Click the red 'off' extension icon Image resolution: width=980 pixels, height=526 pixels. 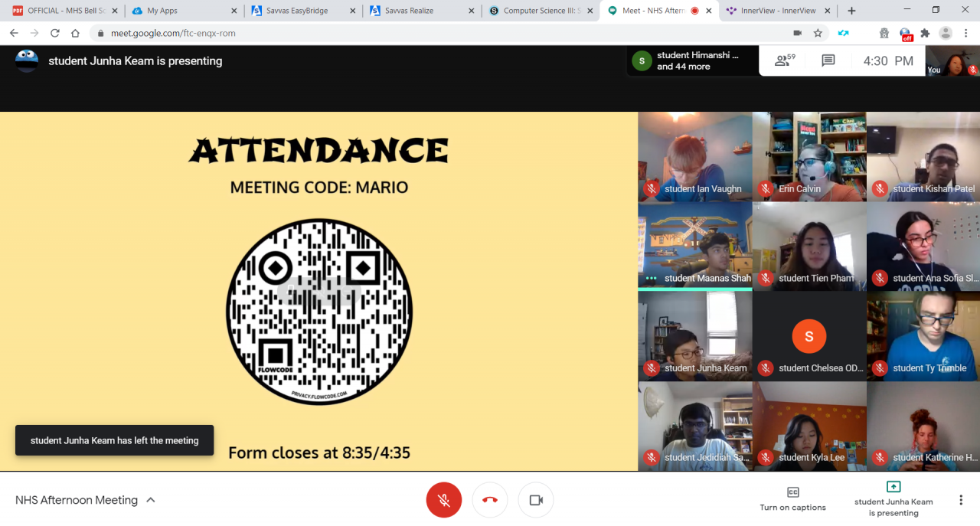click(905, 34)
